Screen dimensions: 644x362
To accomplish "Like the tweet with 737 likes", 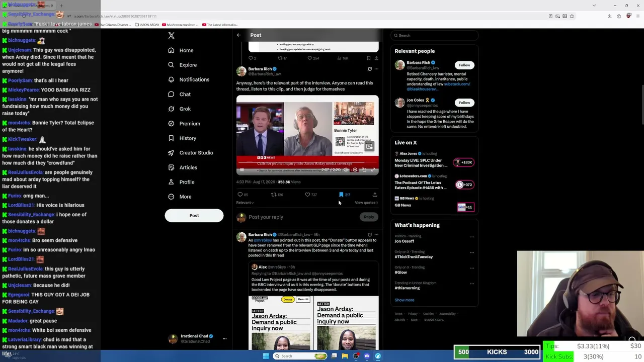I will pos(311,195).
